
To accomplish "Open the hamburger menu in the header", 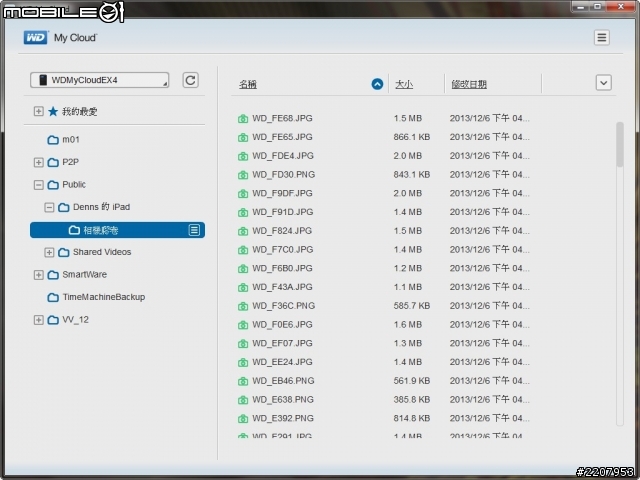I will point(602,38).
